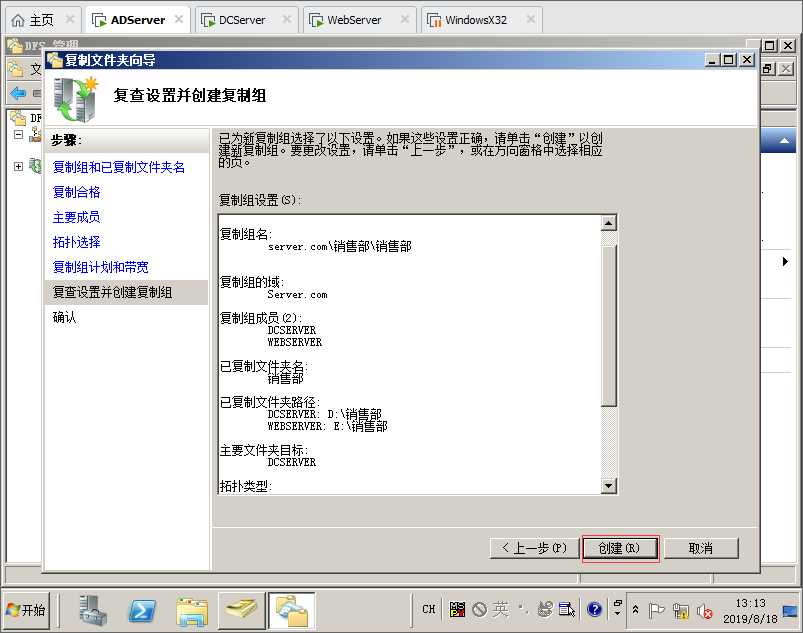
Task: Close the 主页 tab
Action: [70, 19]
